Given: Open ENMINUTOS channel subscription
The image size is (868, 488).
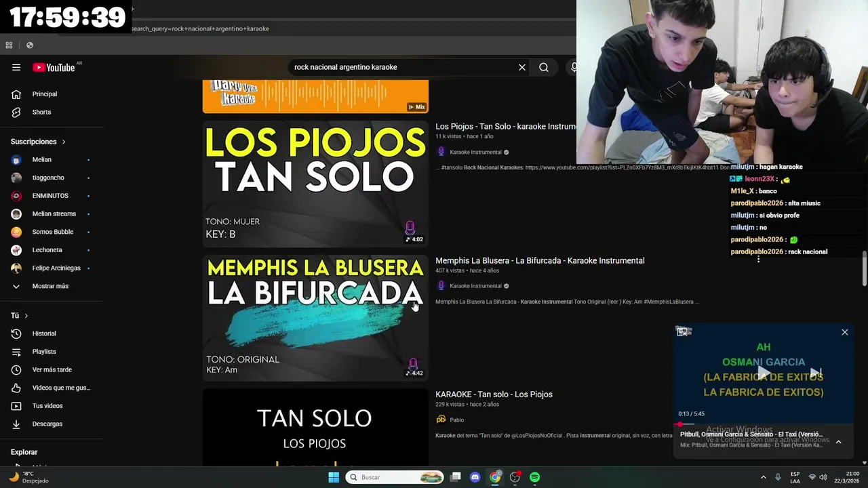Looking at the screenshot, I should tap(52, 196).
